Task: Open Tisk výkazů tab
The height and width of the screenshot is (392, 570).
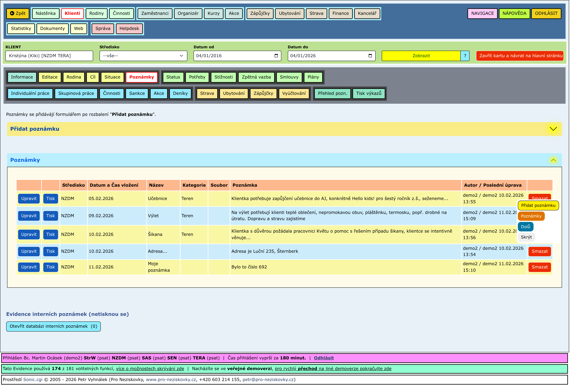Action: click(x=369, y=94)
